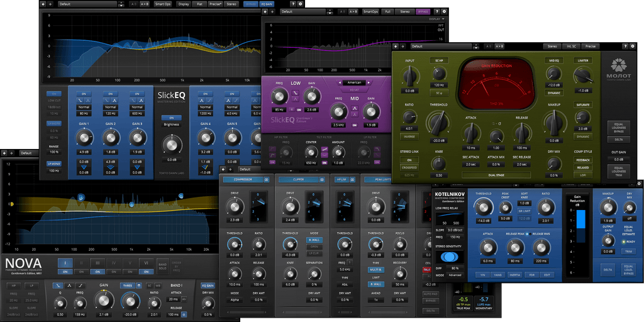Select low-shelf filter shape for Nova Band I
The width and height of the screenshot is (644, 322).
58,286
